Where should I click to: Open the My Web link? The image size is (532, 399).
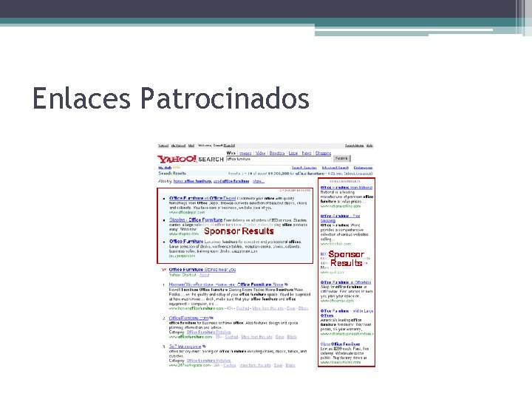tap(165, 168)
